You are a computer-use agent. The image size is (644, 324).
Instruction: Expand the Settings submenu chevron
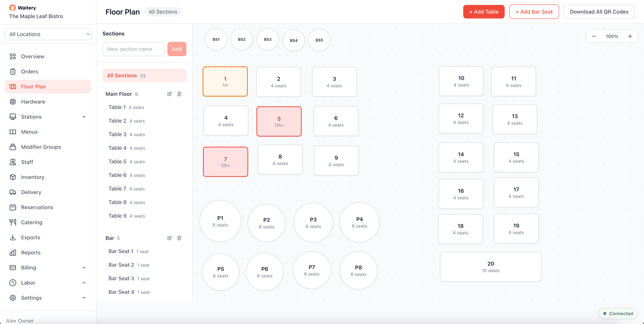coord(84,298)
